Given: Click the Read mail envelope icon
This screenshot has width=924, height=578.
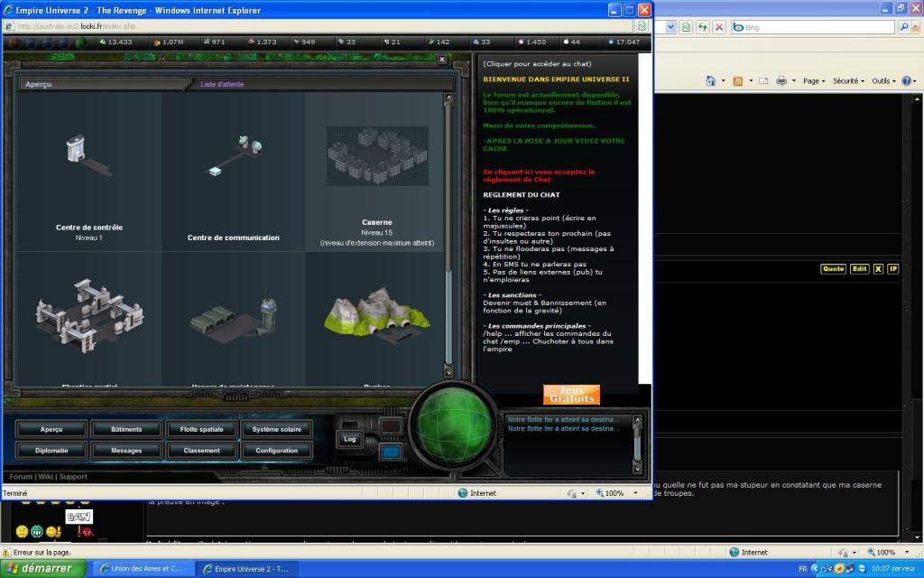Looking at the screenshot, I should (763, 80).
